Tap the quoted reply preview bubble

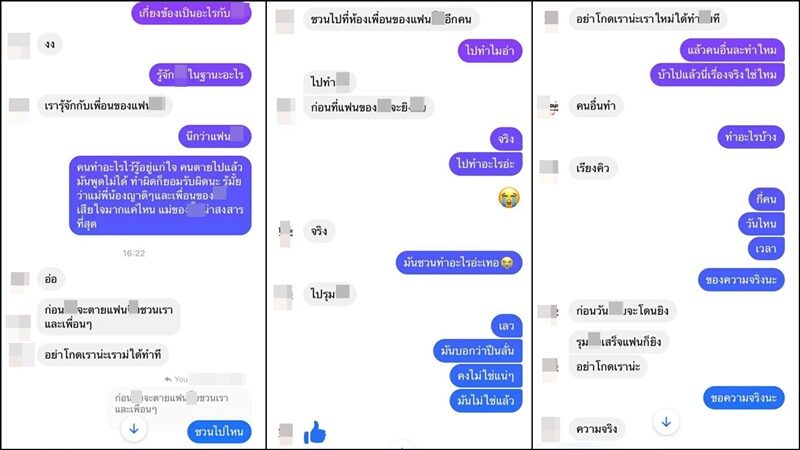[179, 403]
